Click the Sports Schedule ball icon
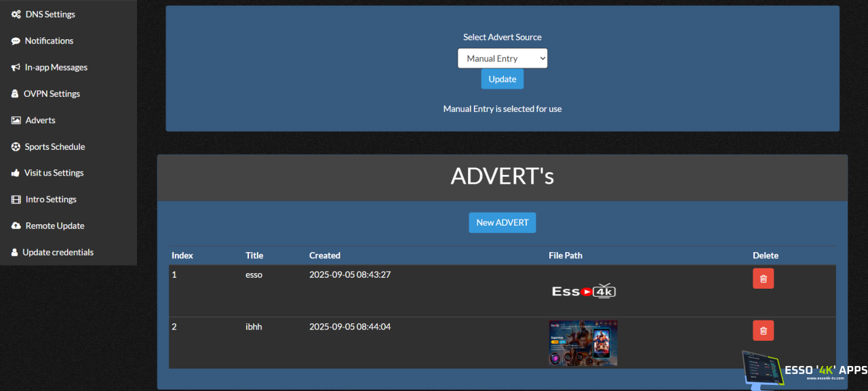This screenshot has width=868, height=391. point(16,146)
